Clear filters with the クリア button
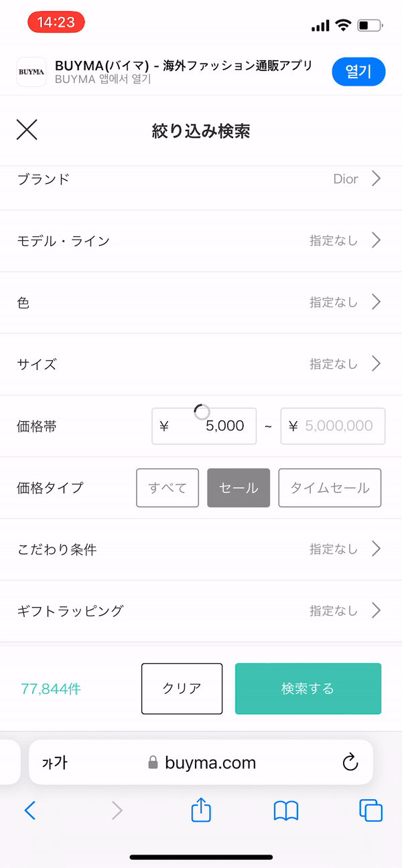This screenshot has width=402, height=868. pyautogui.click(x=182, y=689)
